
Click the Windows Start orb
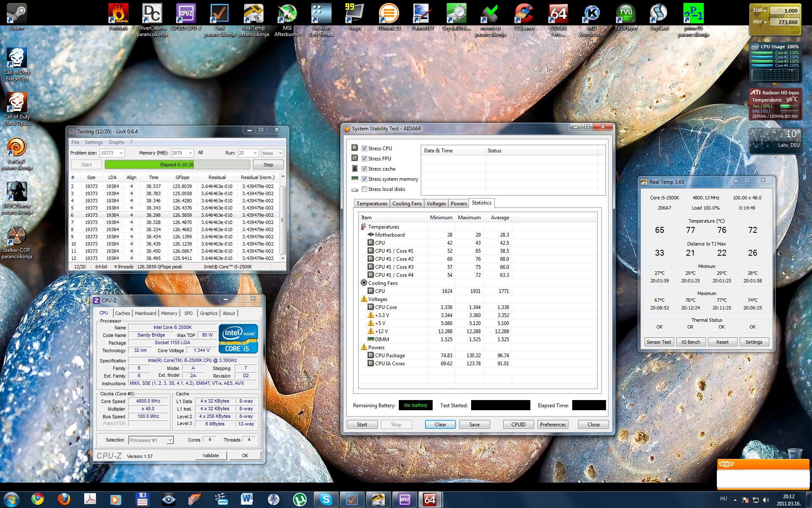pyautogui.click(x=11, y=500)
